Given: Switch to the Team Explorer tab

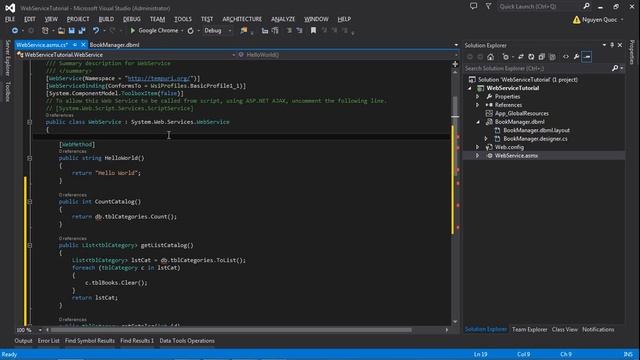Looking at the screenshot, I should pos(529,329).
